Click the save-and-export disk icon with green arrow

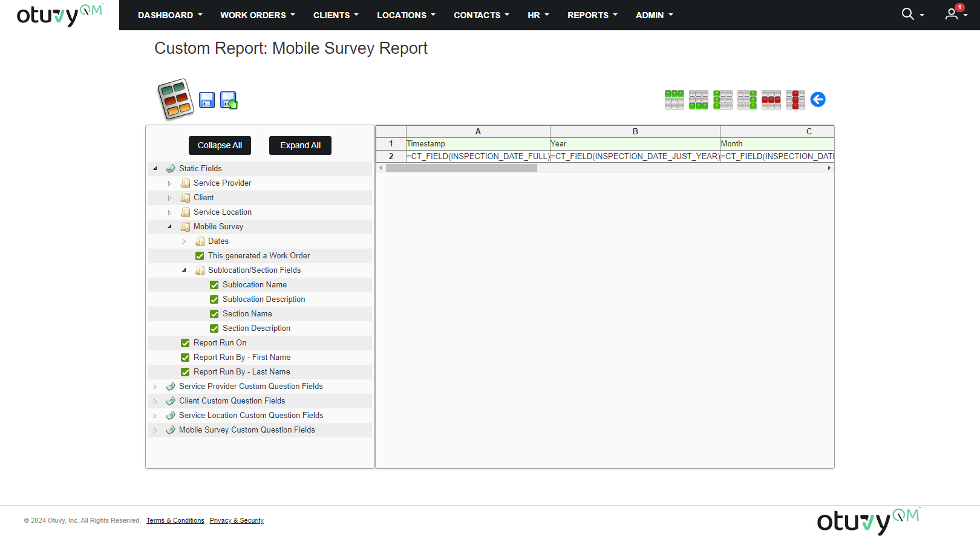229,100
